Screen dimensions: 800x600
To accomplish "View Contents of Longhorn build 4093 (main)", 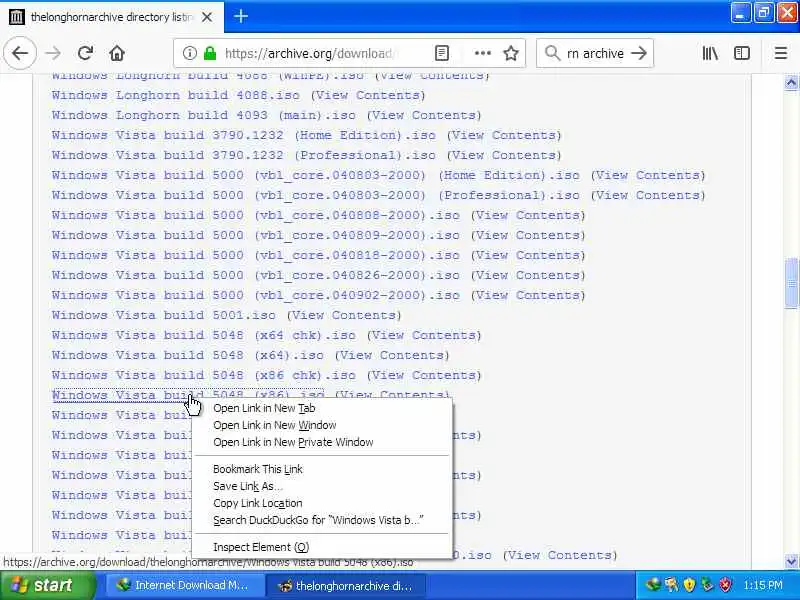I will (x=424, y=115).
